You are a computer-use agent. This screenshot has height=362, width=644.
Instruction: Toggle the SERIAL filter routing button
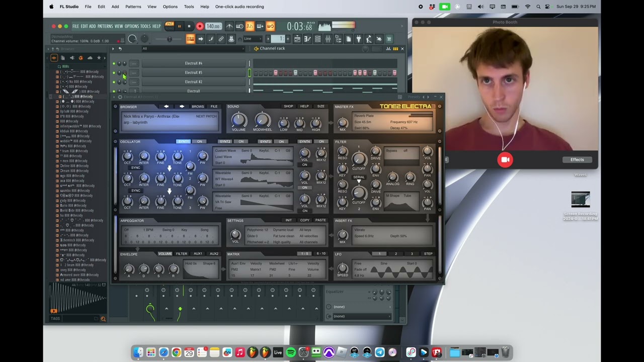coord(359,177)
